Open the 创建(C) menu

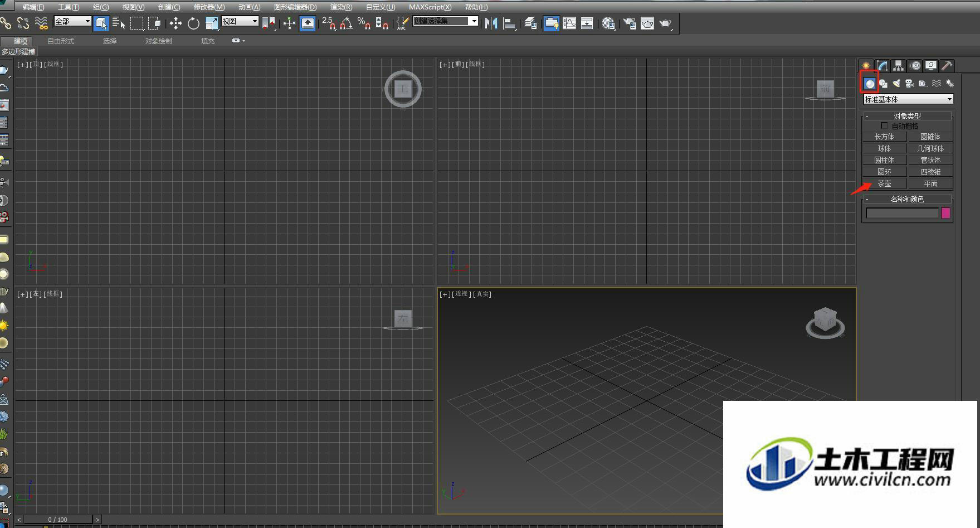pos(169,7)
